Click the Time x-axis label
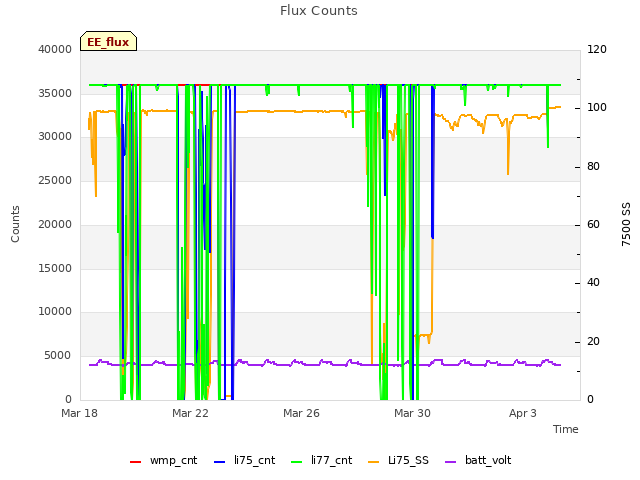Viewport: 640px width, 480px height. [x=566, y=429]
